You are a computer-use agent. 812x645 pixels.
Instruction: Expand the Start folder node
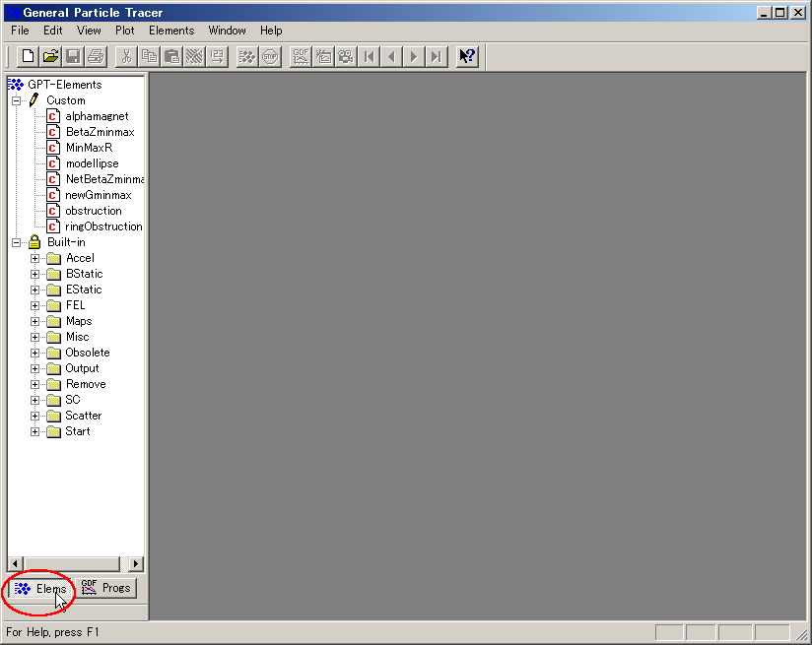pyautogui.click(x=34, y=431)
